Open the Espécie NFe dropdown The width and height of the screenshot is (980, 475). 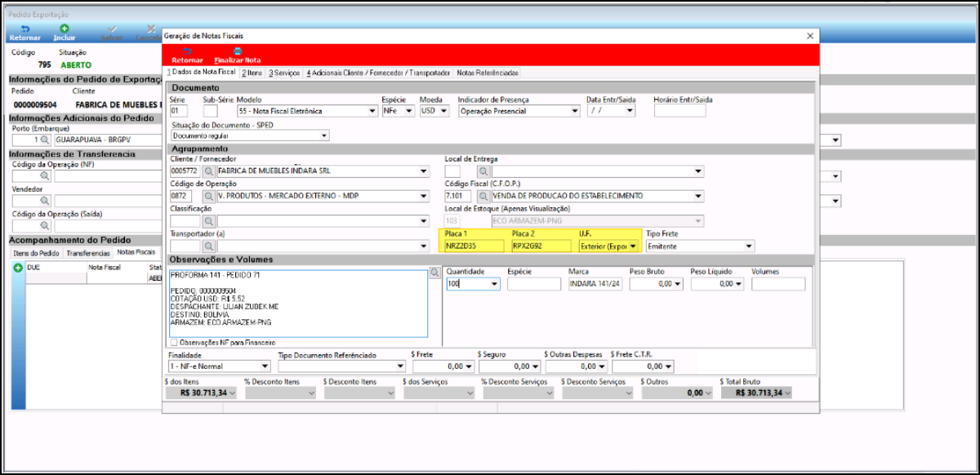[409, 111]
